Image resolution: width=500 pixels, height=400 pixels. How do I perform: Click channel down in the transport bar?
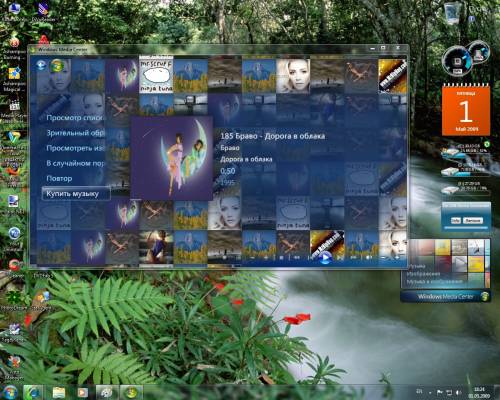[x=252, y=258]
